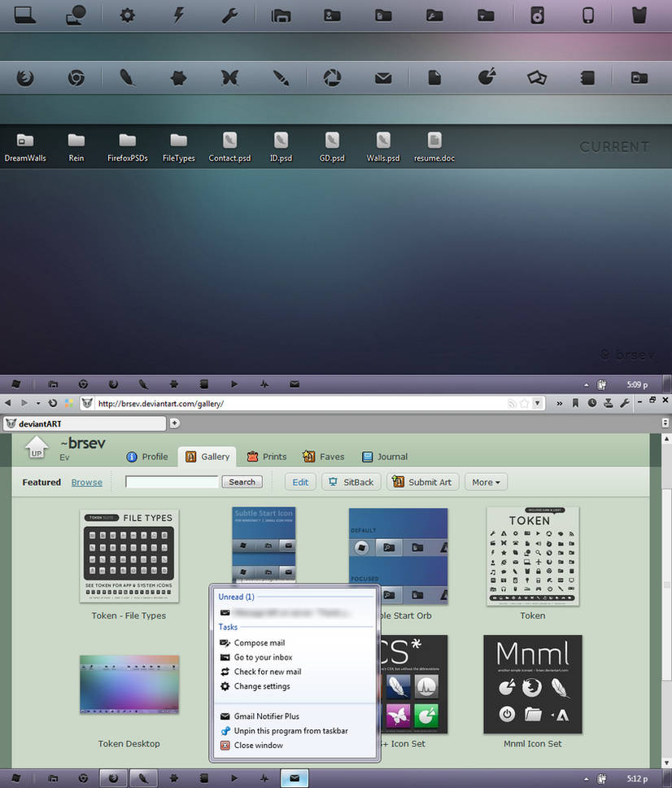This screenshot has height=788, width=672.
Task: Bookmark the page with the star icon
Action: (525, 403)
